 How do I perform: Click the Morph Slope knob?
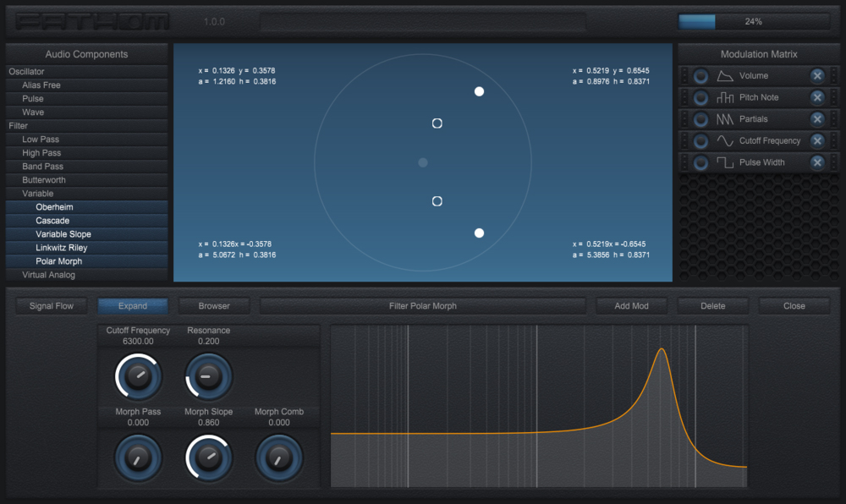(208, 457)
